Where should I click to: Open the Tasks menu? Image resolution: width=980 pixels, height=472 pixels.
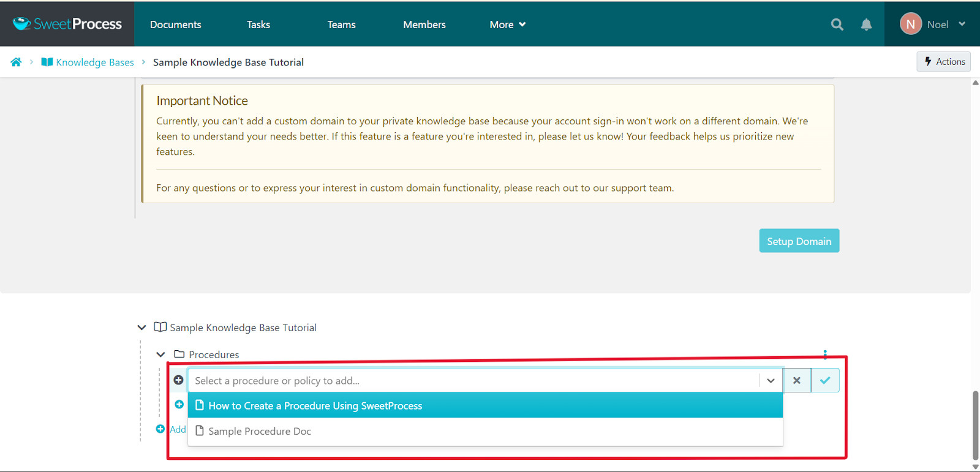pos(258,24)
